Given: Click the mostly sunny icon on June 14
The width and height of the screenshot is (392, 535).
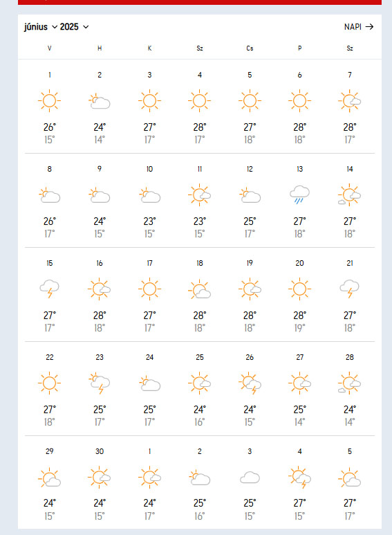Looking at the screenshot, I should (350, 195).
